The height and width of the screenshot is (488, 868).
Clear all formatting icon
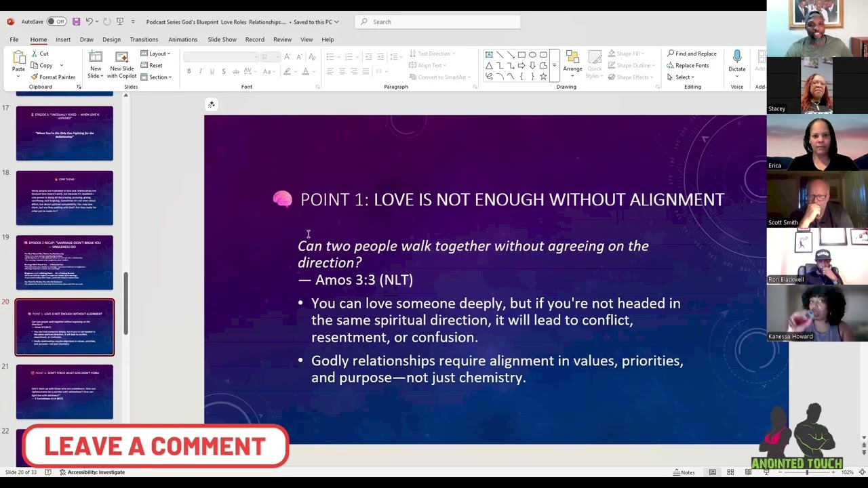312,57
